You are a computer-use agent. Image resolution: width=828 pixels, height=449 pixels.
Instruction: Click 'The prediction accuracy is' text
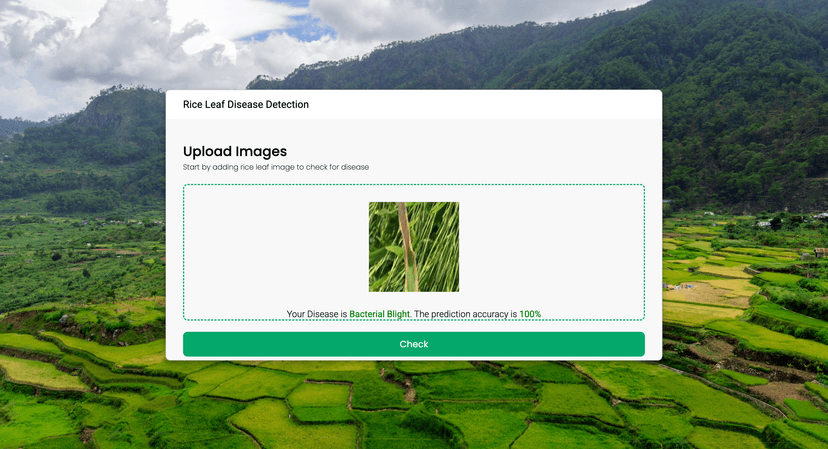point(465,314)
